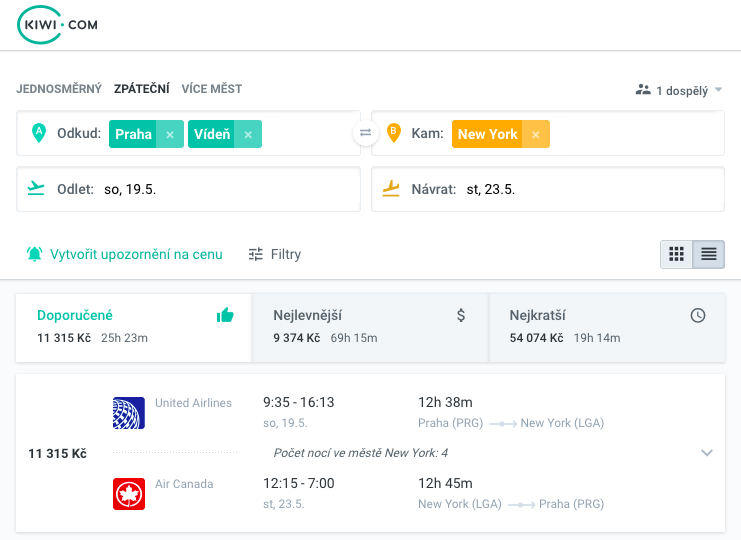Click the 19h 14m duration
741x540 pixels.
(x=597, y=338)
